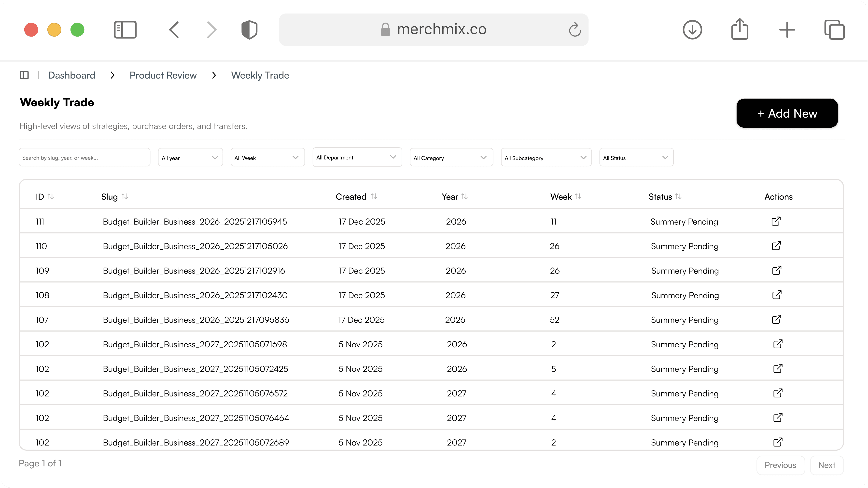Toggle app sidebar icon beside Dashboard breadcrumb
868x488 pixels.
24,75
